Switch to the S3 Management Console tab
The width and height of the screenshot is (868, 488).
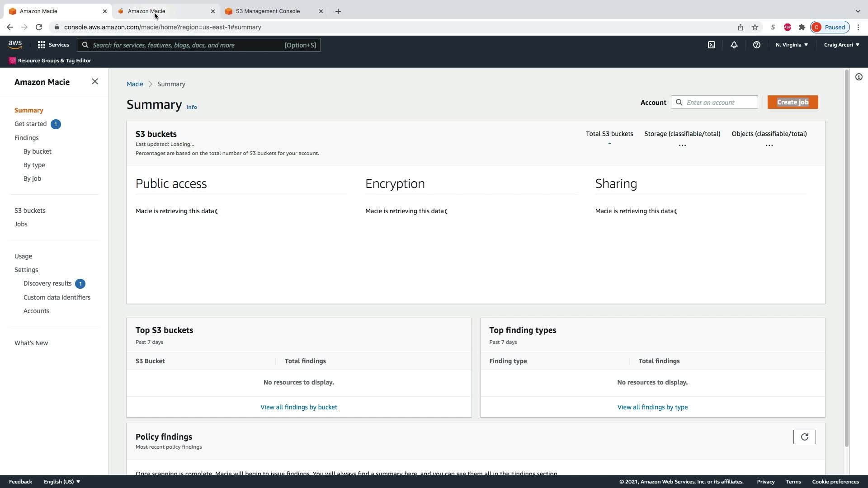pos(268,11)
